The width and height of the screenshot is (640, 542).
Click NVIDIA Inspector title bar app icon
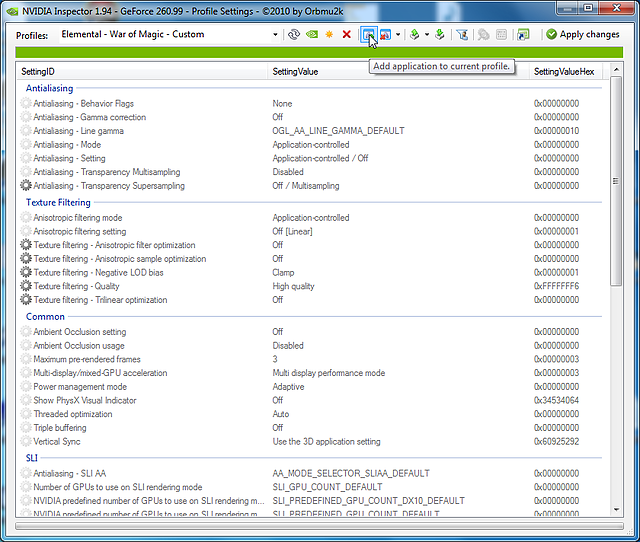pos(13,11)
